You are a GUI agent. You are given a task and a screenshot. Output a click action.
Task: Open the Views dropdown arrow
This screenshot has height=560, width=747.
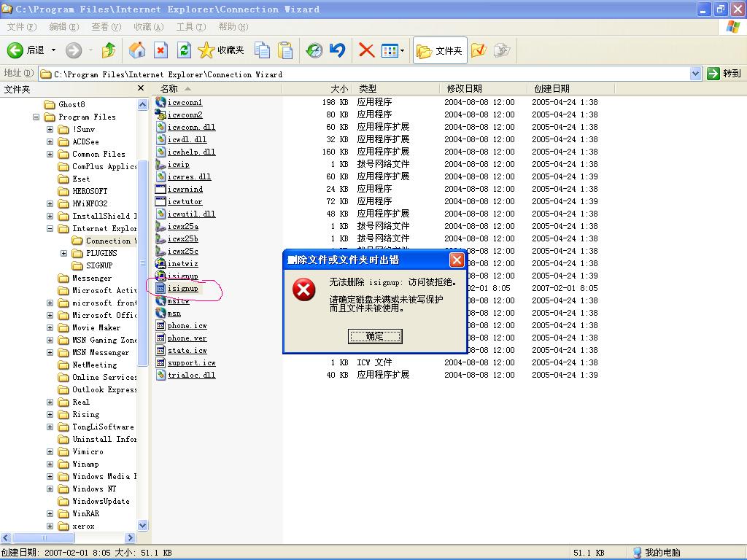403,50
